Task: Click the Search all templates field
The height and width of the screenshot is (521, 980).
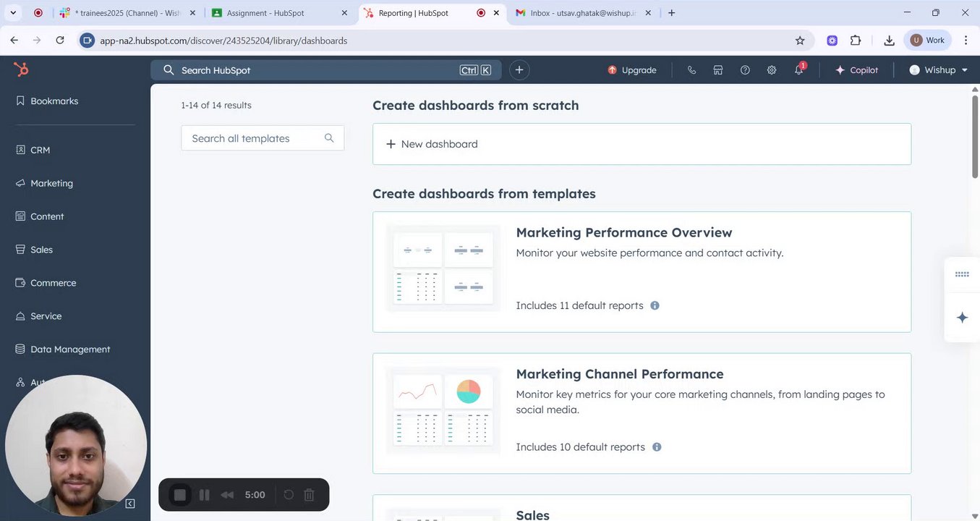Action: 253,138
